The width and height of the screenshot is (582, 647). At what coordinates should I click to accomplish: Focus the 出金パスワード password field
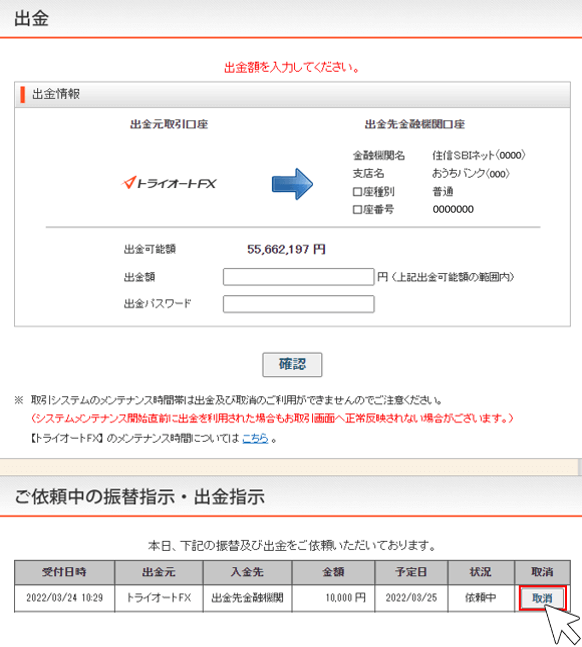[298, 304]
